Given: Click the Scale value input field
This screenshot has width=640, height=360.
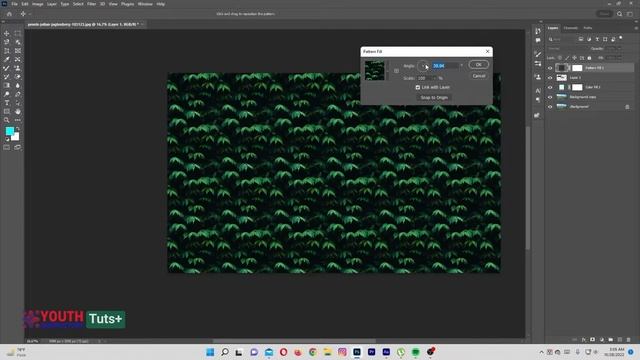Looking at the screenshot, I should (424, 78).
